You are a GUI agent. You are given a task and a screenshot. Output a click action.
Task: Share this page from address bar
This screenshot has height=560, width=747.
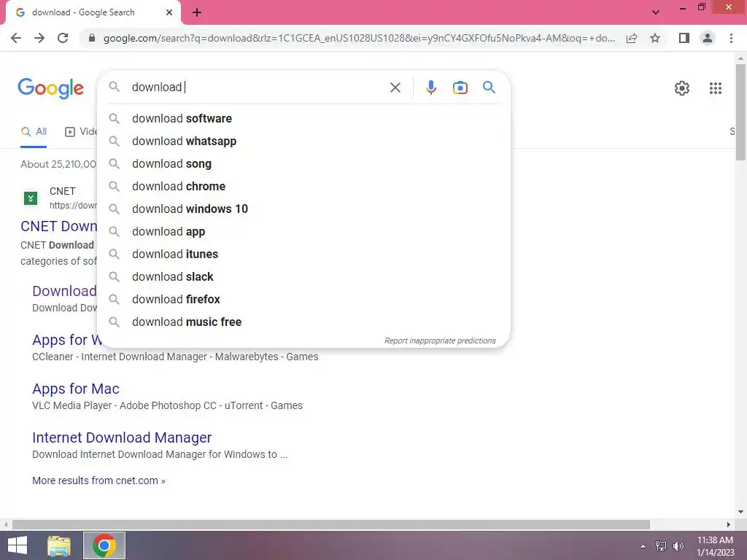632,38
